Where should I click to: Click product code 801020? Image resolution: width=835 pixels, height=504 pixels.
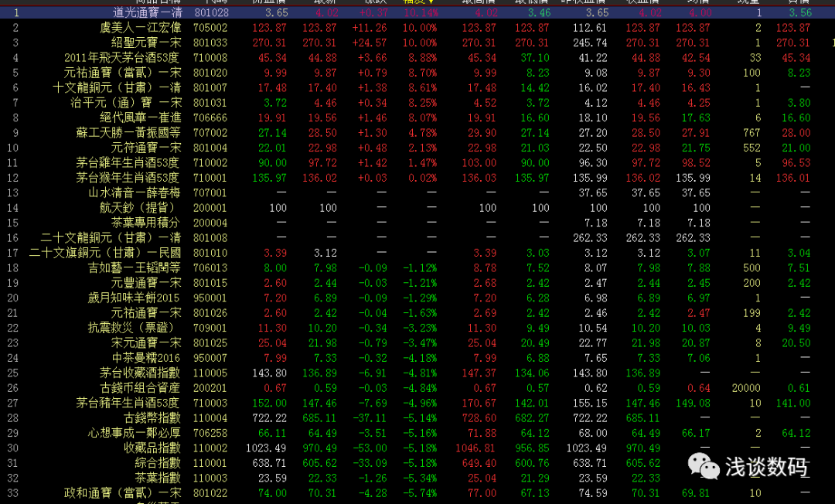pyautogui.click(x=210, y=73)
